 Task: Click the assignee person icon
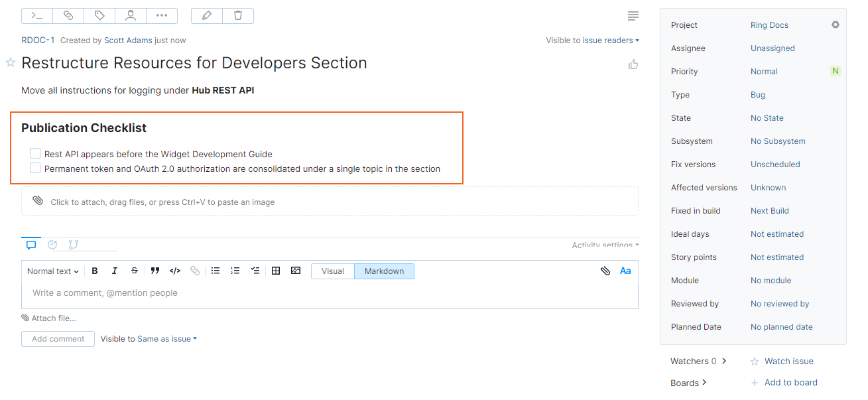coord(130,15)
